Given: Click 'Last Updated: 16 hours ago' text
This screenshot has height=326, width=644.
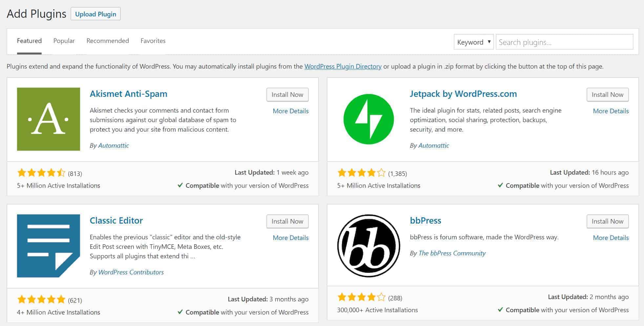Looking at the screenshot, I should [589, 172].
